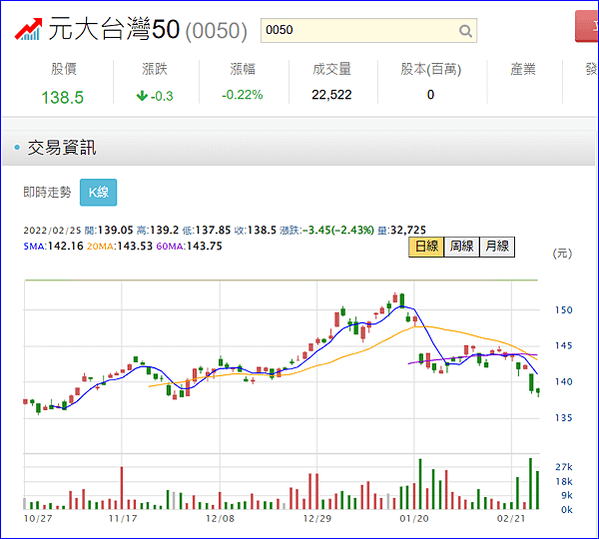The image size is (599, 539).
Task: Click the 60MA value 143.75
Action: pos(204,246)
